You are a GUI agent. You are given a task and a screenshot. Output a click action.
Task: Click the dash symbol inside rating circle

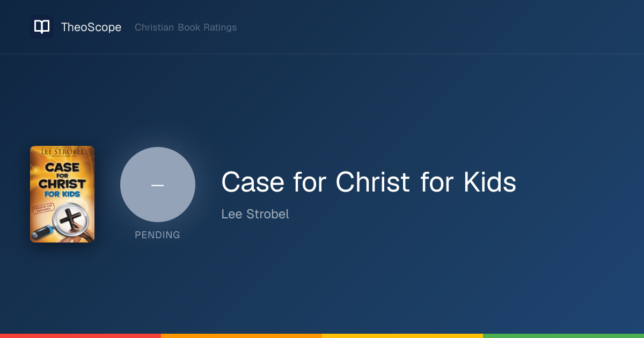tap(158, 185)
